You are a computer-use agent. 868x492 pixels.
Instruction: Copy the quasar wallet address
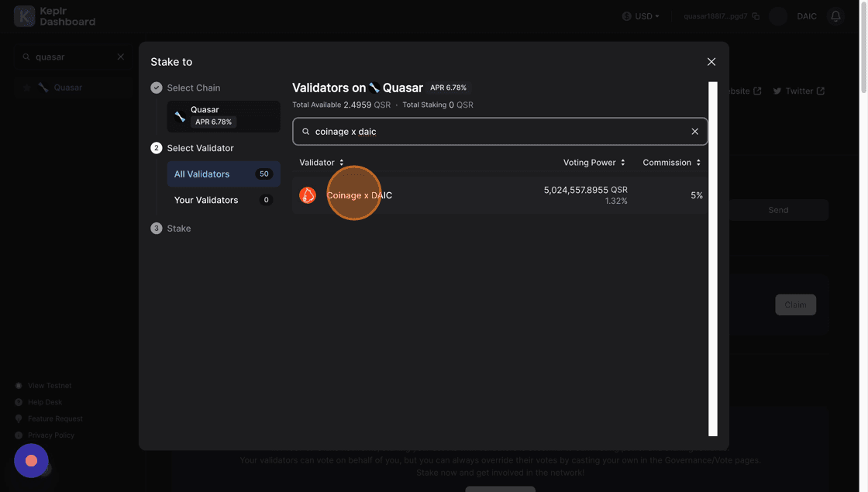(x=756, y=16)
